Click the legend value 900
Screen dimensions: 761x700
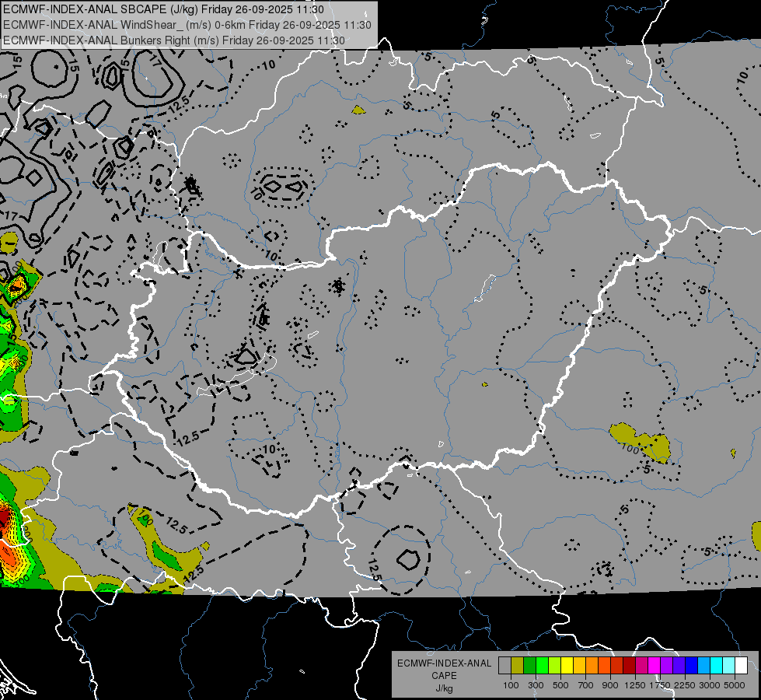point(610,685)
